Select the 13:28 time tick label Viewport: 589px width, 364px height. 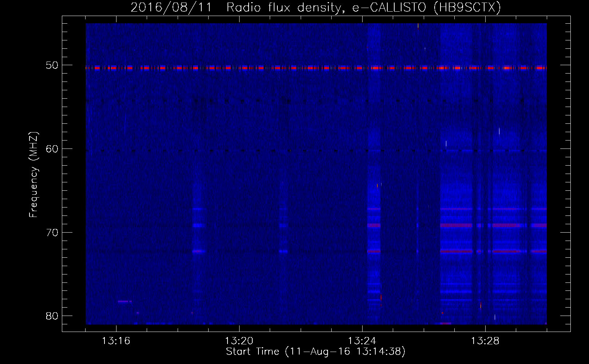(x=485, y=341)
